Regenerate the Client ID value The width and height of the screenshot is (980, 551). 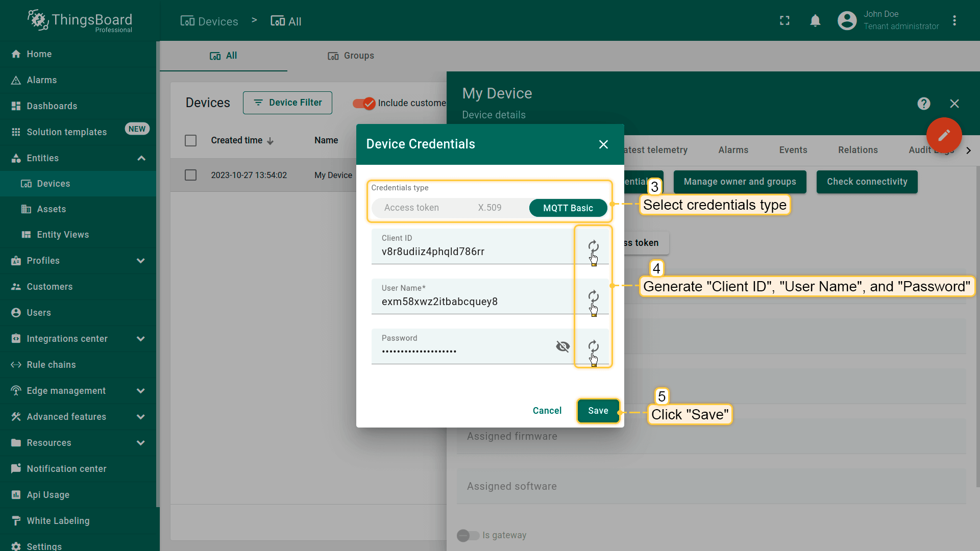coord(593,246)
